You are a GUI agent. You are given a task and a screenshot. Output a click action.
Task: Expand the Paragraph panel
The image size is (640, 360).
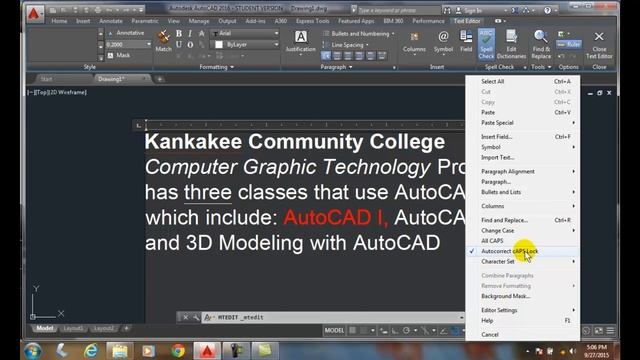pyautogui.click(x=336, y=67)
